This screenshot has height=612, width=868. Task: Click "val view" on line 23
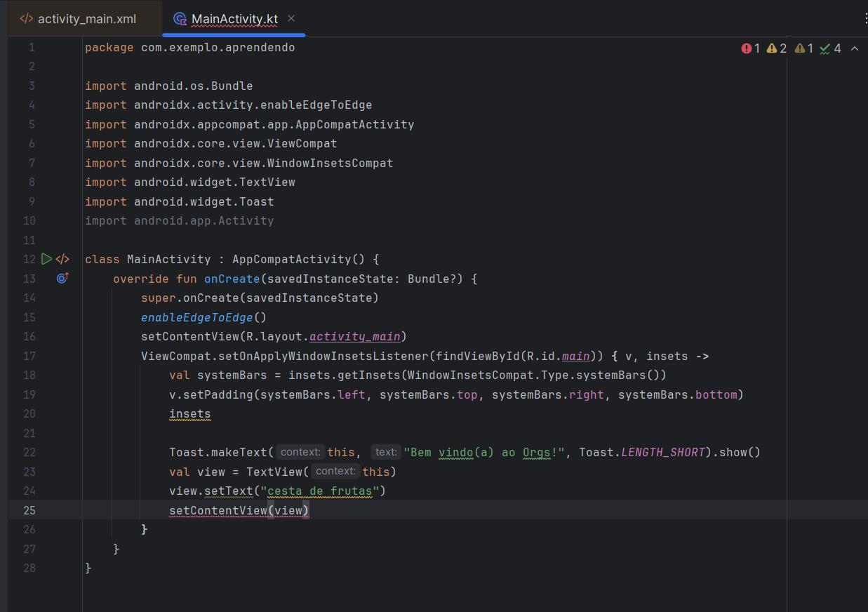(197, 472)
